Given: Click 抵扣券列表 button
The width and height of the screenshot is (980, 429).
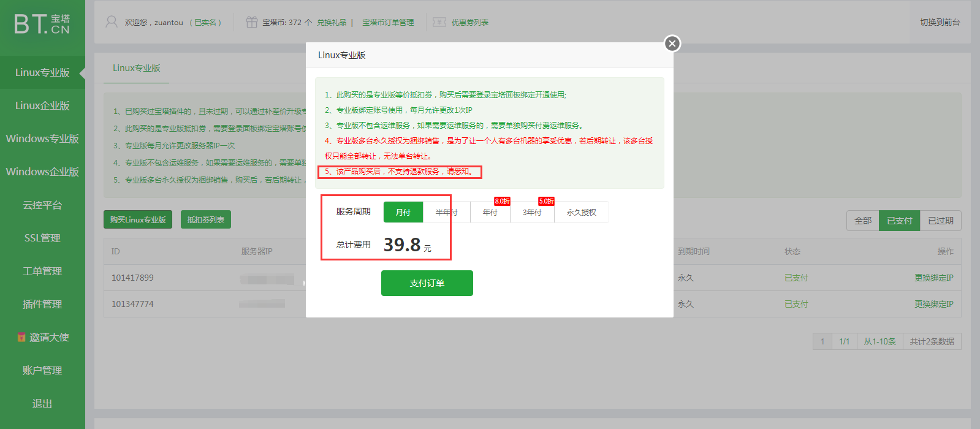Looking at the screenshot, I should tap(206, 219).
